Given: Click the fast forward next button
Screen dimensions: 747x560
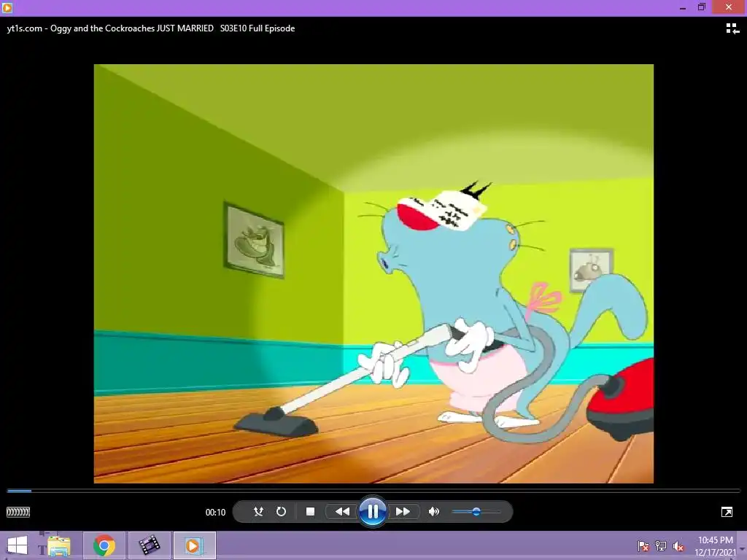Looking at the screenshot, I should (x=403, y=511).
